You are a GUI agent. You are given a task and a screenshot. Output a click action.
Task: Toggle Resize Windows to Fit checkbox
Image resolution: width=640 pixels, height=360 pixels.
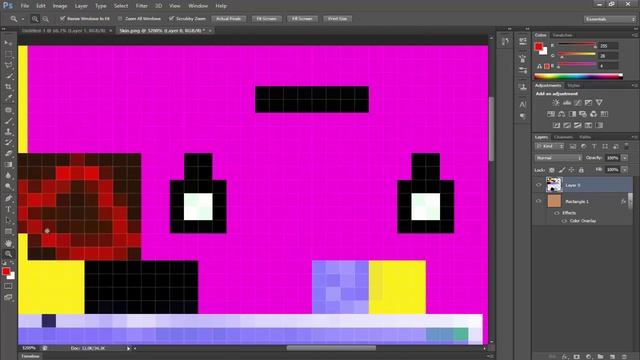tap(62, 19)
